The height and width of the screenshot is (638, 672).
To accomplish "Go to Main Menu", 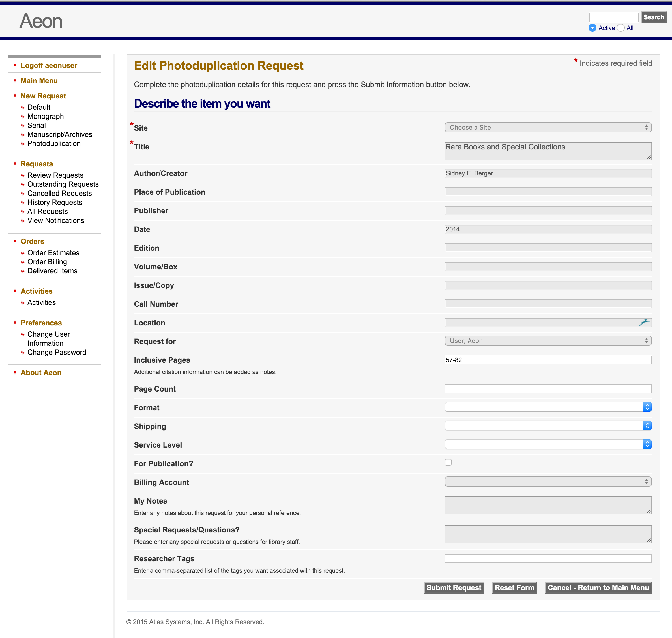I will click(39, 81).
